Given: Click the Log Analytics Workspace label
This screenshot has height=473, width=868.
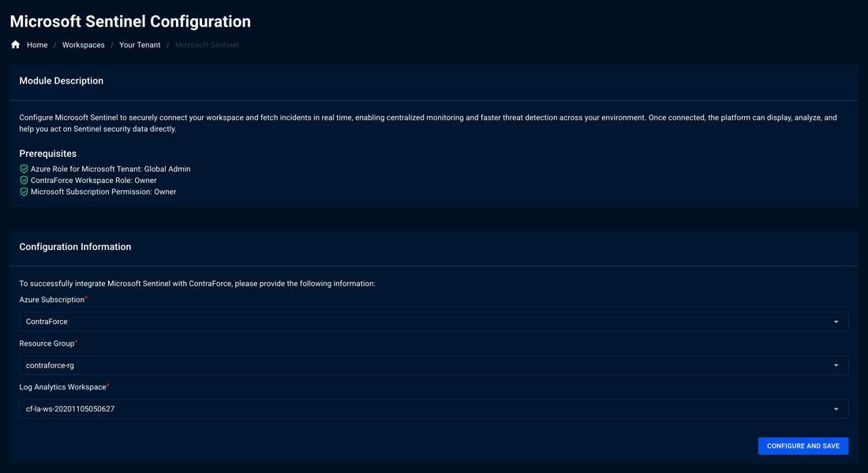Looking at the screenshot, I should [x=62, y=387].
